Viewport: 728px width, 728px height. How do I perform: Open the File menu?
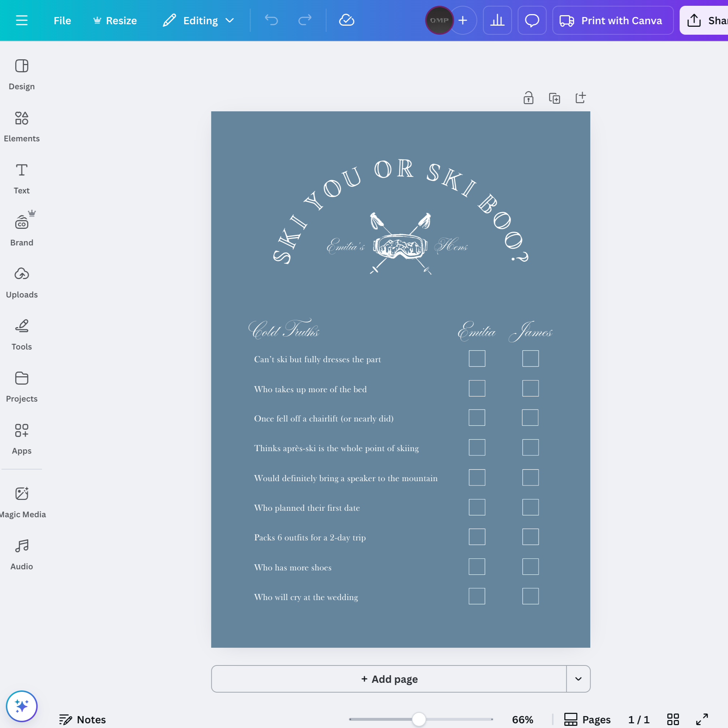pos(62,20)
